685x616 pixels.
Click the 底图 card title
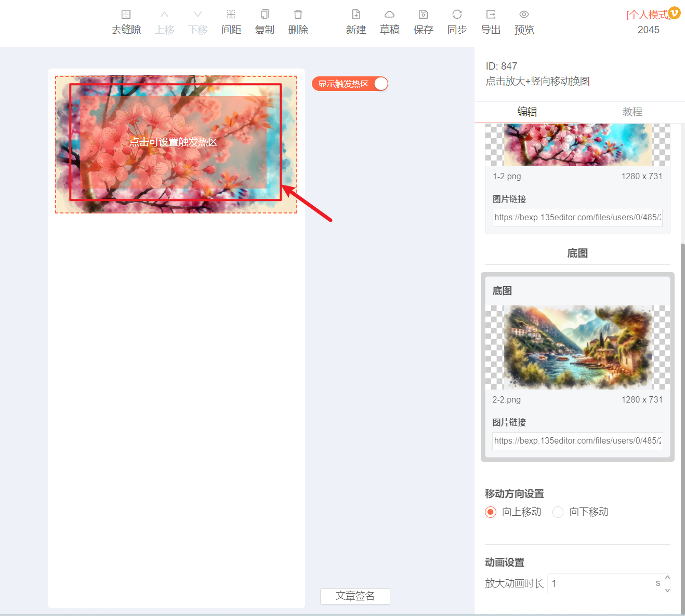(502, 291)
